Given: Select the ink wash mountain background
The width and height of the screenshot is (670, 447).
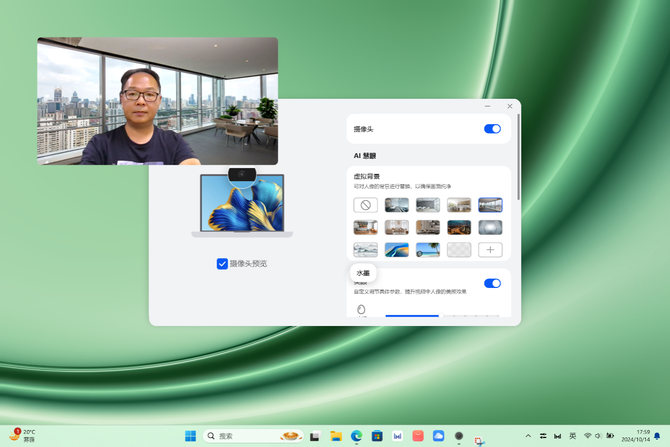Looking at the screenshot, I should point(366,250).
